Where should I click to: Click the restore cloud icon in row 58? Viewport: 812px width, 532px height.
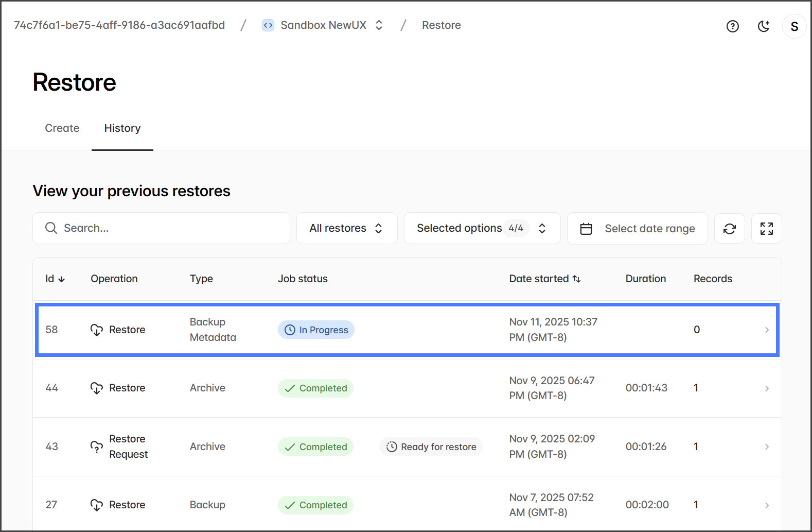[x=96, y=330]
